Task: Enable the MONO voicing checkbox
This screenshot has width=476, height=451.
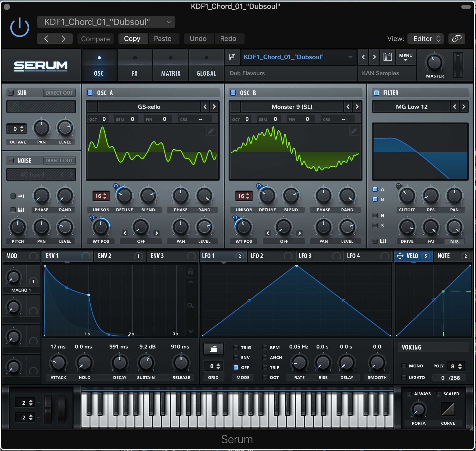Action: [404, 366]
